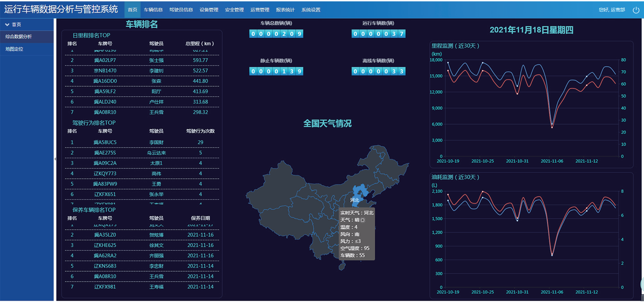Select 综合数据分析 in the sidebar
The image size is (644, 303).
pos(19,37)
